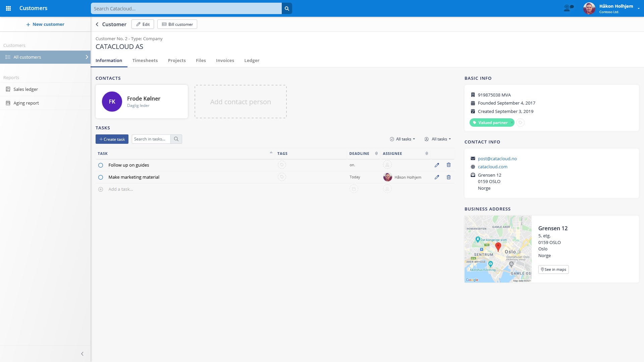Switch to the Timesheets tab
This screenshot has height=362, width=644.
coord(145,61)
